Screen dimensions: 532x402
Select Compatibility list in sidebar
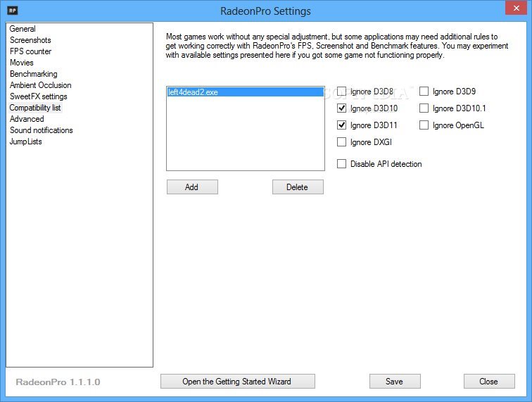tap(35, 108)
